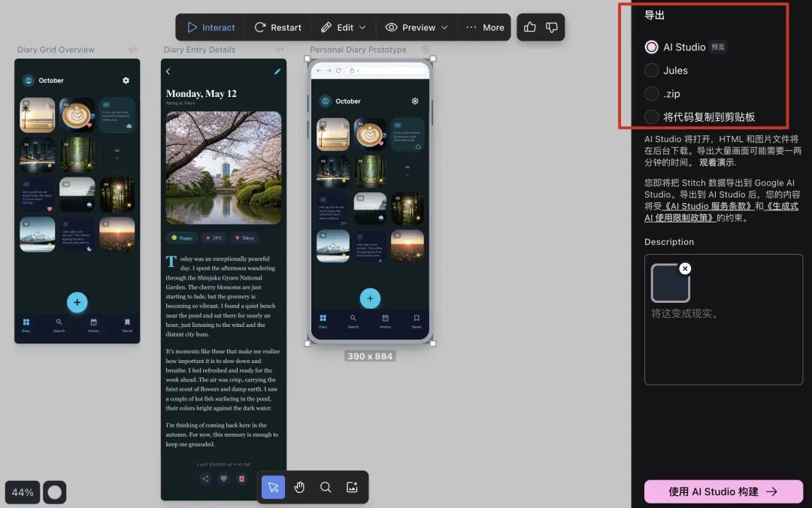Select the Jules export option
The width and height of the screenshot is (812, 508).
pyautogui.click(x=651, y=71)
